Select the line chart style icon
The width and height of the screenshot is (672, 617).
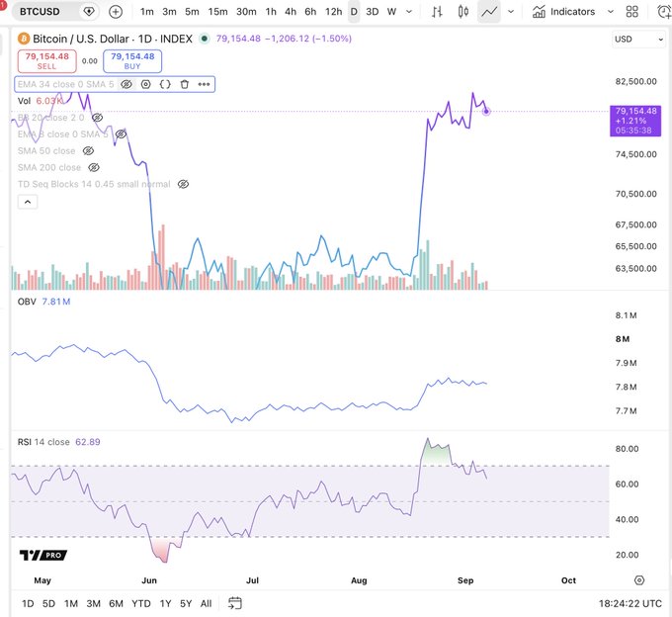click(x=489, y=12)
